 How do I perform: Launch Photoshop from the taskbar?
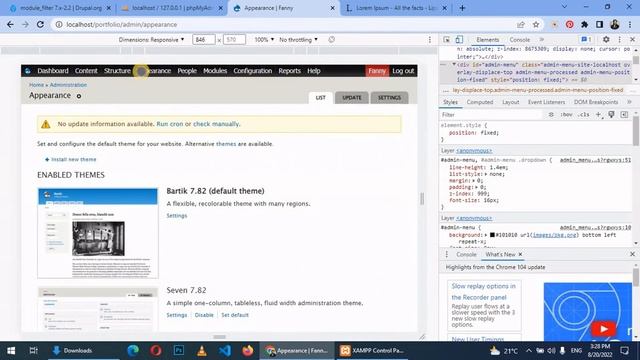pyautogui.click(x=178, y=351)
